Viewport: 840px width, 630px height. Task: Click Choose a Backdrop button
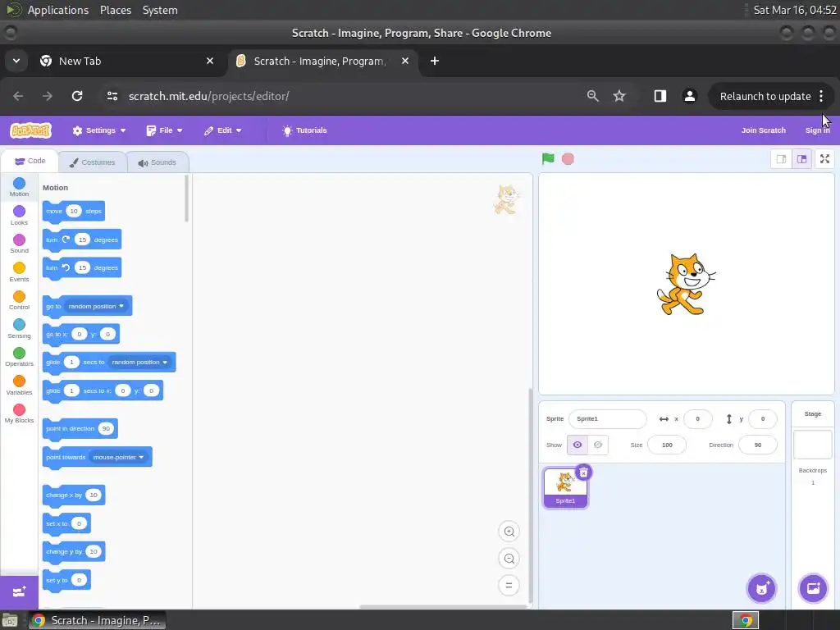(813, 588)
